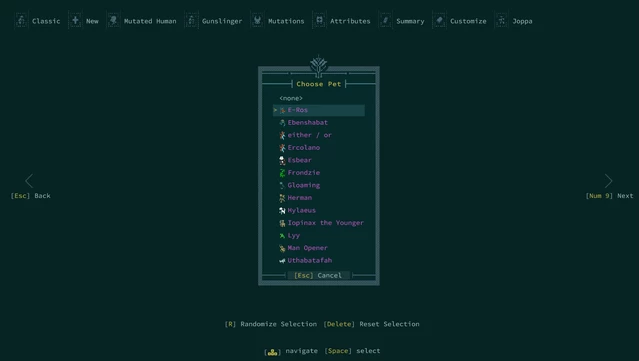Select the Ebenshabat pet name

(x=308, y=123)
